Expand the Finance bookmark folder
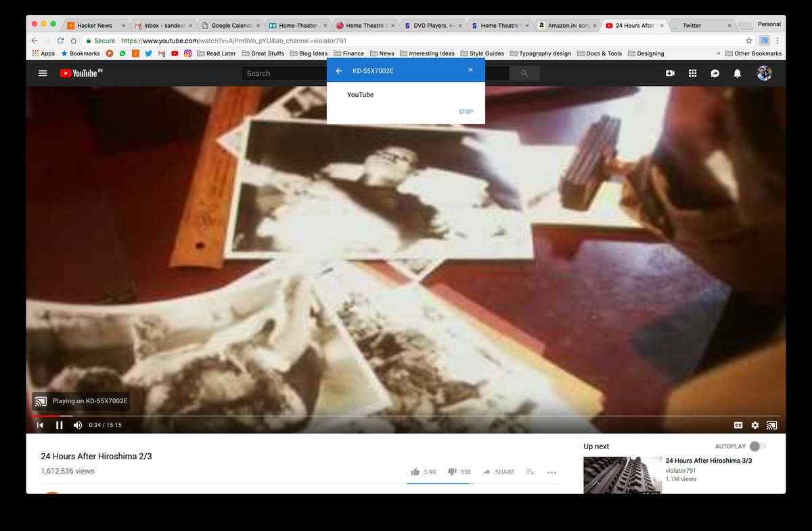812x531 pixels. point(348,53)
